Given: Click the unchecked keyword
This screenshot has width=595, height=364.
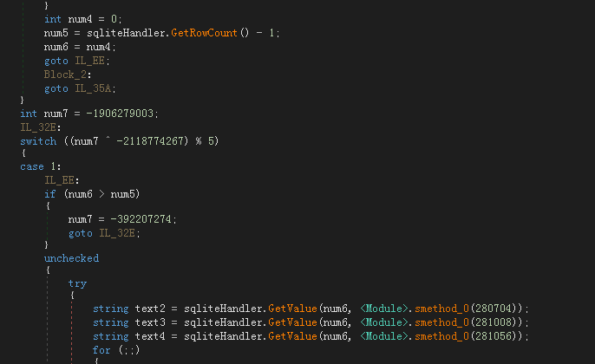Looking at the screenshot, I should pyautogui.click(x=71, y=258).
